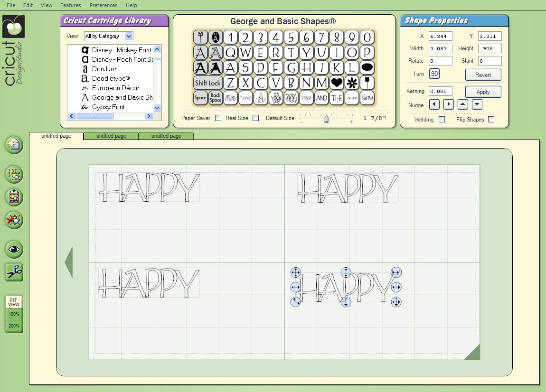The image size is (546, 392).
Task: Open the View menu
Action: [x=47, y=5]
